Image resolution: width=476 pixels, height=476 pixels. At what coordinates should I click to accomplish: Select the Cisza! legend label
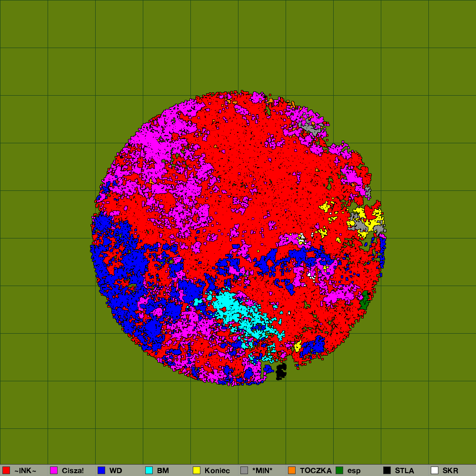point(73,471)
